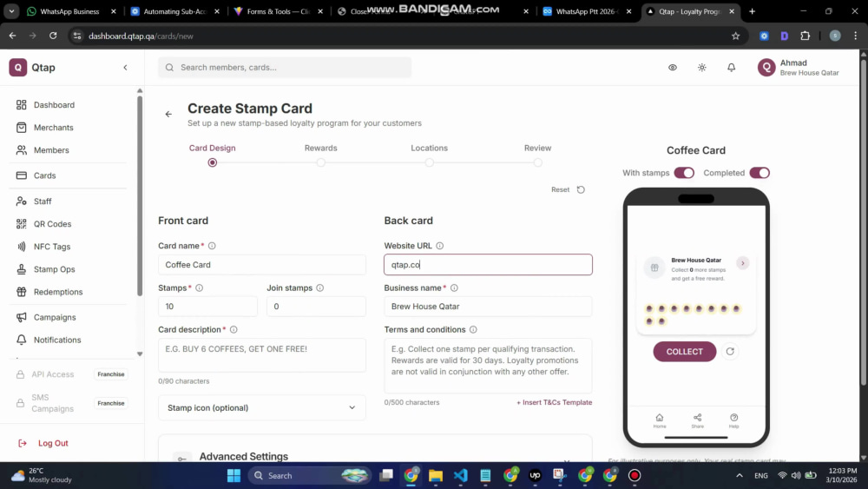Image resolution: width=868 pixels, height=489 pixels.
Task: Expand the Stamp icon (optional) dropdown
Action: coord(262,407)
